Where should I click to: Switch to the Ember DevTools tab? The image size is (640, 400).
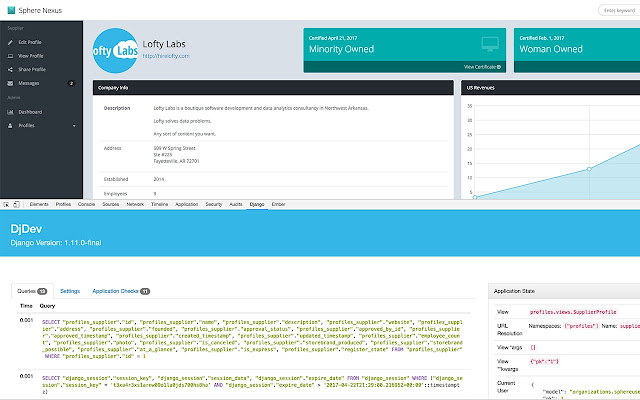click(x=278, y=204)
